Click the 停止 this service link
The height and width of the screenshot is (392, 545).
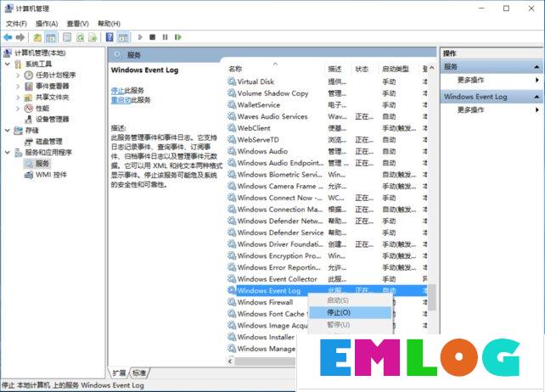pos(117,91)
